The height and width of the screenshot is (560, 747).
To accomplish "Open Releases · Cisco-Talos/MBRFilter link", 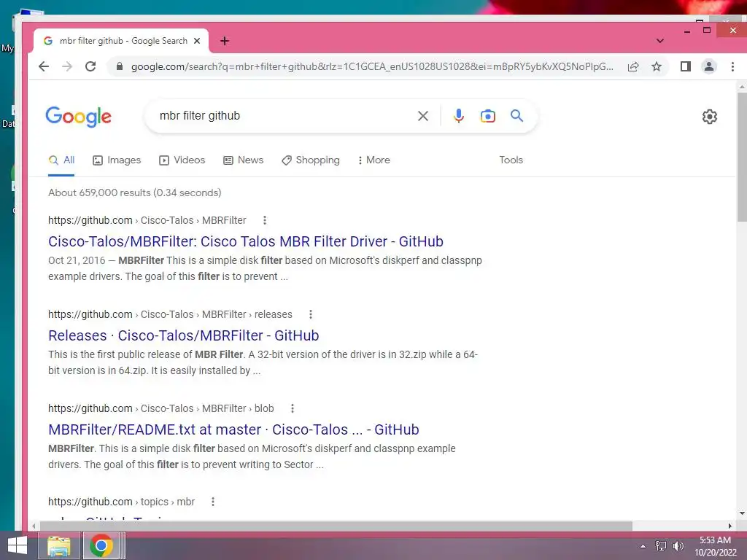I will (x=183, y=335).
